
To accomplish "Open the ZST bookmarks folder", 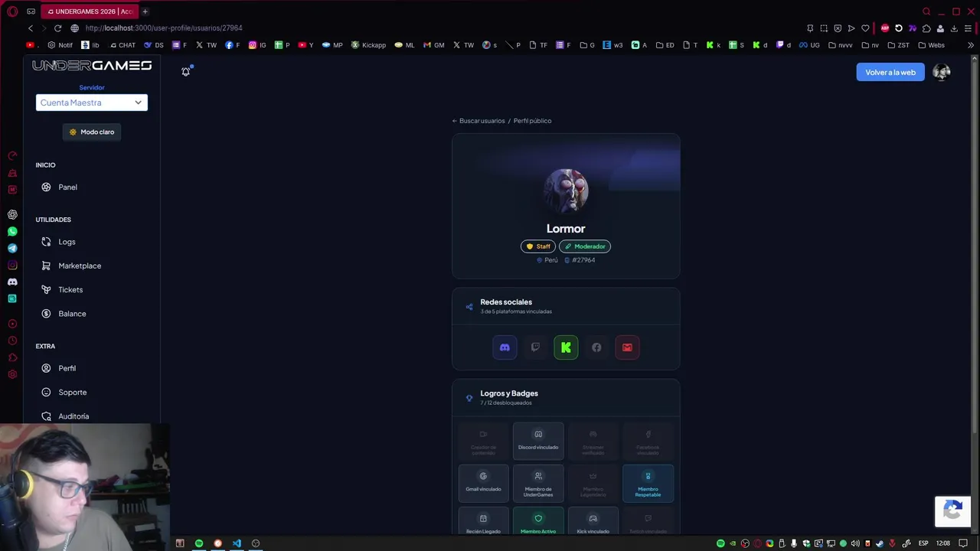I will [x=898, y=45].
